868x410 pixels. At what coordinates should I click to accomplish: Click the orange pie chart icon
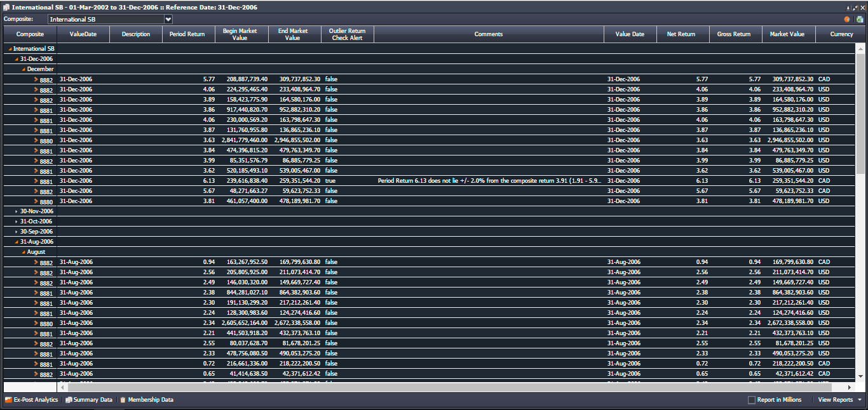pyautogui.click(x=847, y=19)
